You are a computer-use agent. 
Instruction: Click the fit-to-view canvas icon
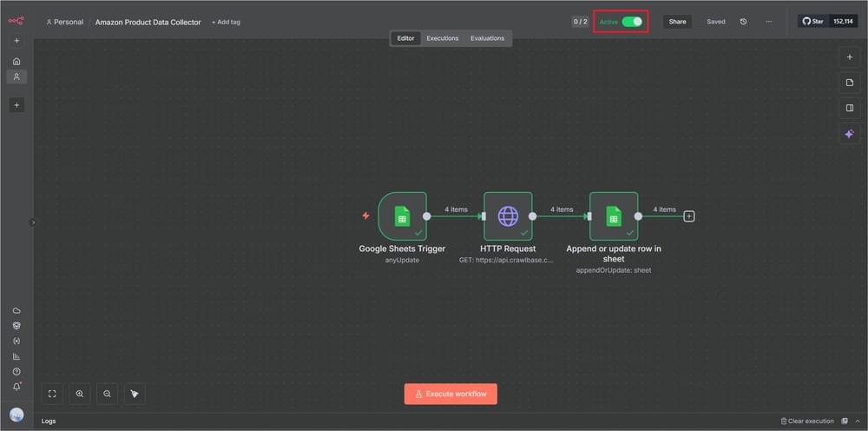coord(52,394)
